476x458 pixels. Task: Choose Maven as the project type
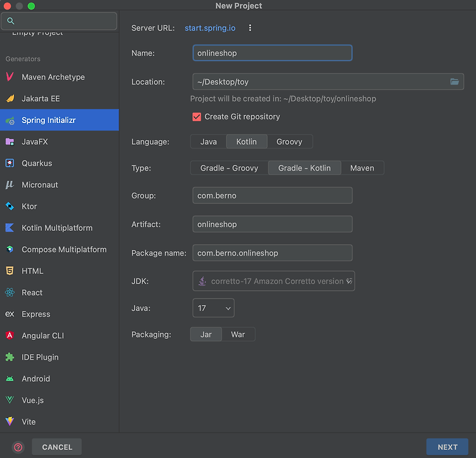click(x=362, y=168)
